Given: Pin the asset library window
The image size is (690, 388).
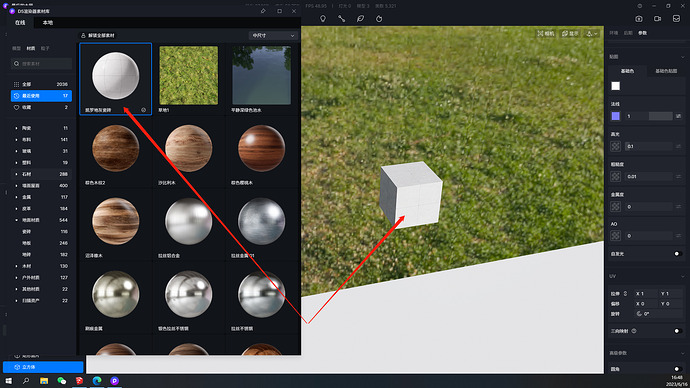Looking at the screenshot, I should [263, 11].
